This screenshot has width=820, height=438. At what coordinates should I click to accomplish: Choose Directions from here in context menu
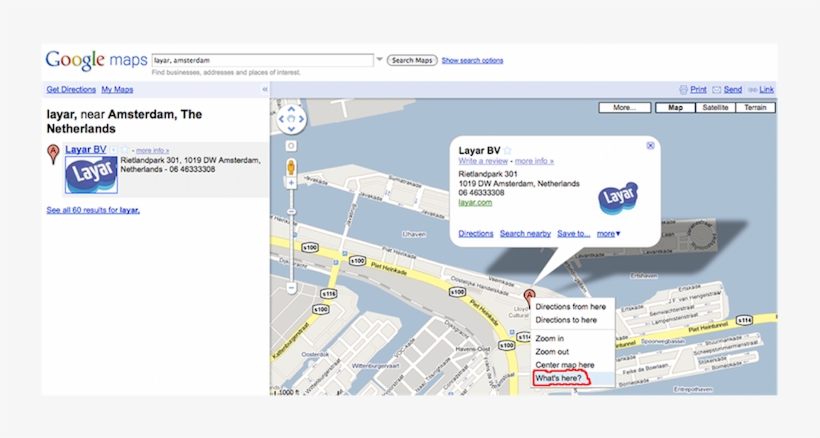571,307
